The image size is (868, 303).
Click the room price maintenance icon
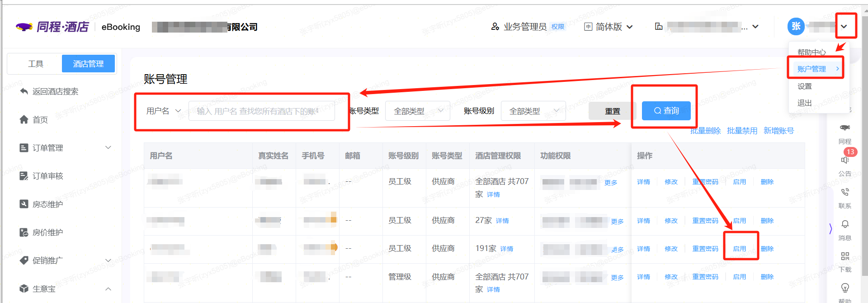tap(24, 232)
